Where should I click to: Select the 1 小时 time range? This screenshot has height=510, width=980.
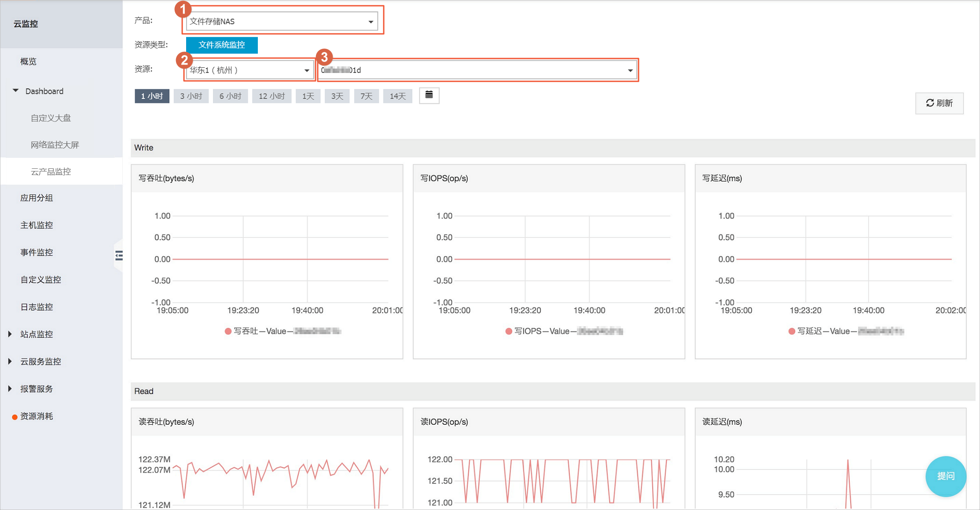click(x=152, y=96)
